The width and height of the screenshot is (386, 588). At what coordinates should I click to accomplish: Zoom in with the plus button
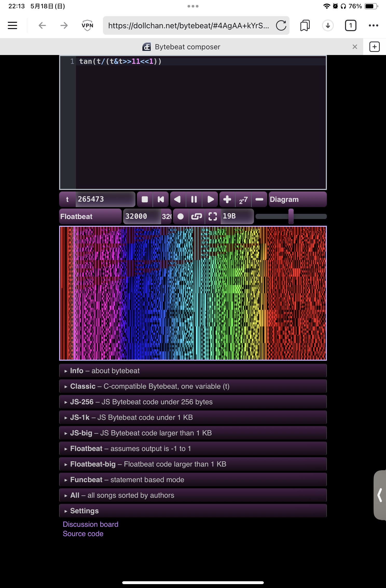pyautogui.click(x=227, y=199)
